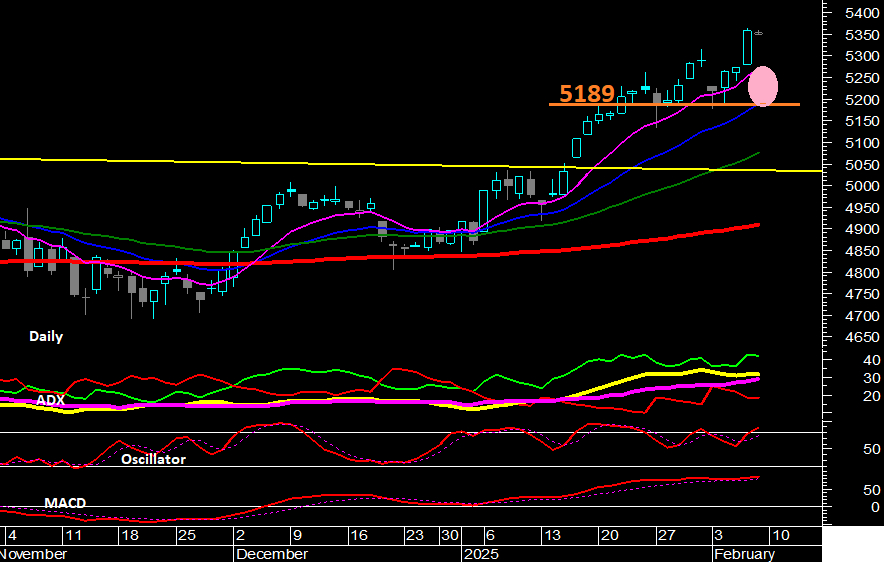Viewport: 884px width, 562px height.
Task: Click the 5300 price axis value
Action: click(x=862, y=56)
